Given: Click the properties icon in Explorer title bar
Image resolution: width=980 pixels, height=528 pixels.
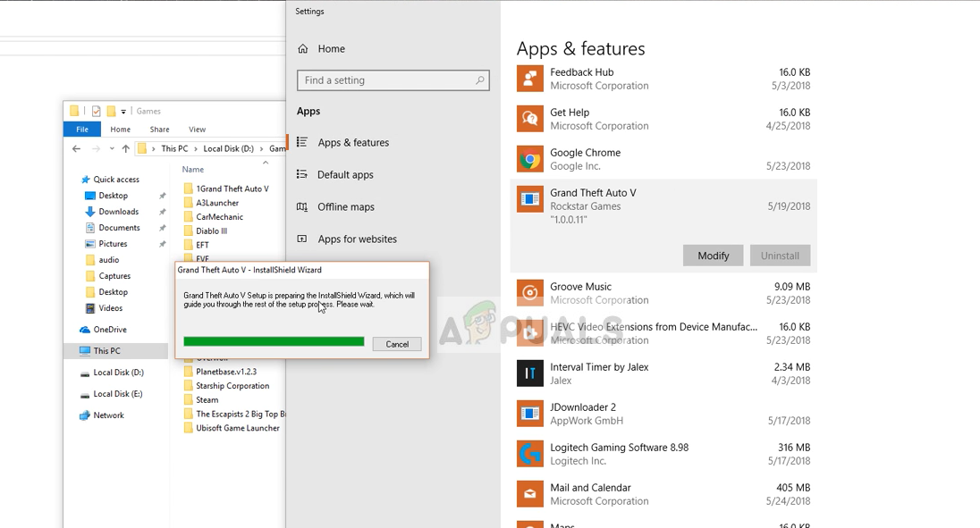Looking at the screenshot, I should (97, 111).
